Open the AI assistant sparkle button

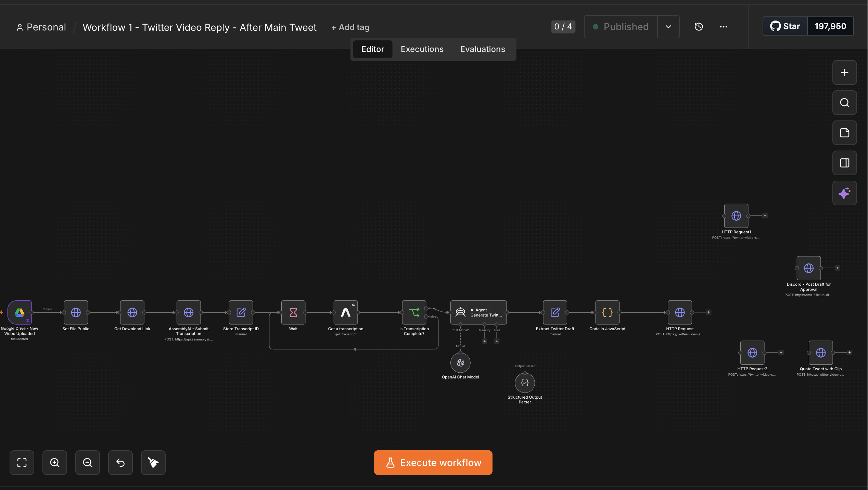[845, 193]
